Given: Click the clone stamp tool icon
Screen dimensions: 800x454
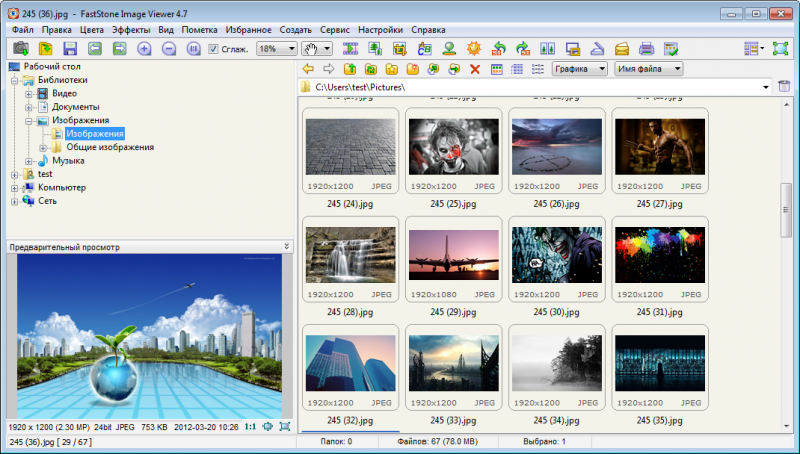Looking at the screenshot, I should click(449, 48).
